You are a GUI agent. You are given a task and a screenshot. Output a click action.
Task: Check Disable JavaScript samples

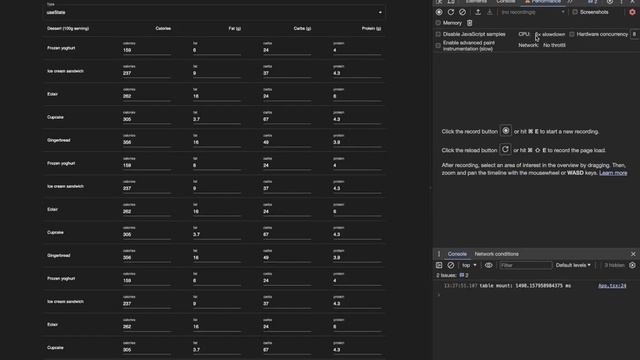pyautogui.click(x=438, y=34)
